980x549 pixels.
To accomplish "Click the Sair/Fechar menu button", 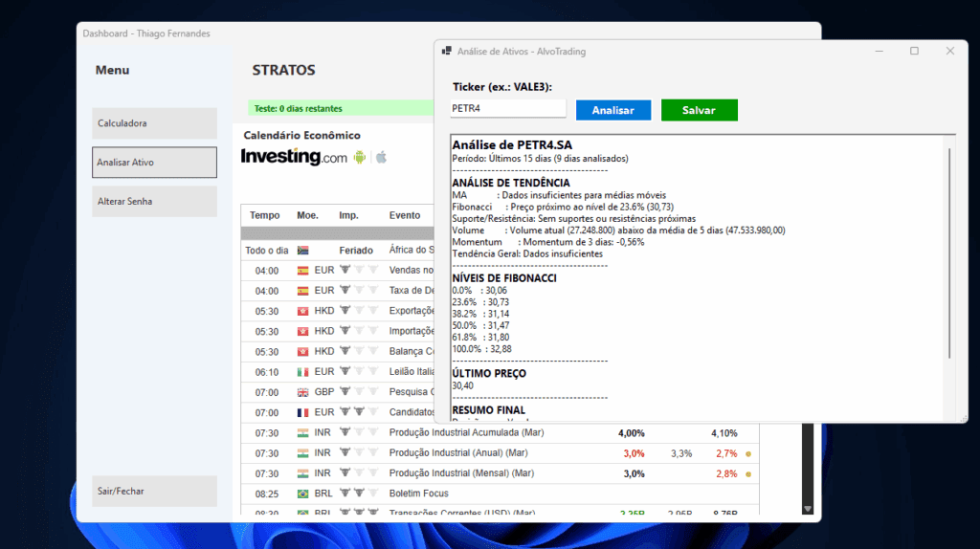I will point(154,491).
